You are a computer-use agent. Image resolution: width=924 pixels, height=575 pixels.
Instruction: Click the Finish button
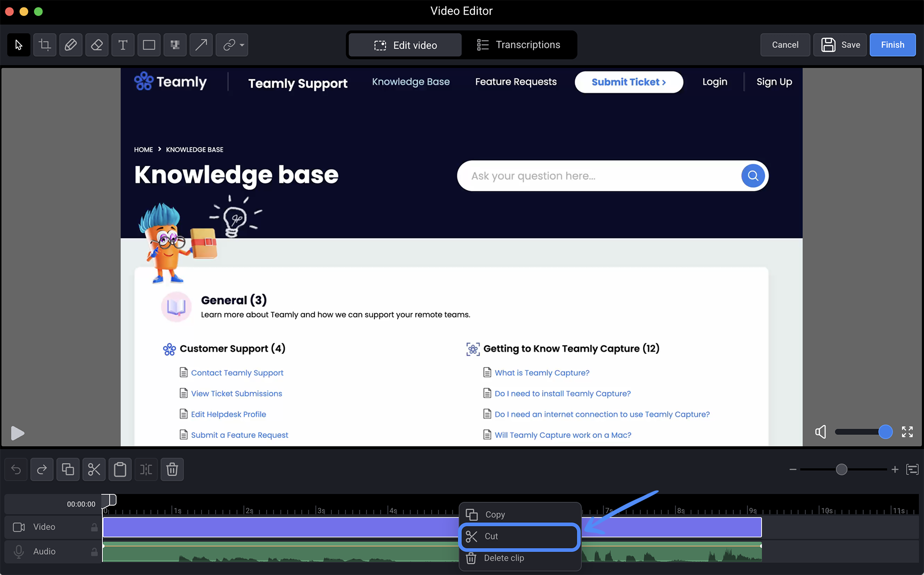point(892,45)
